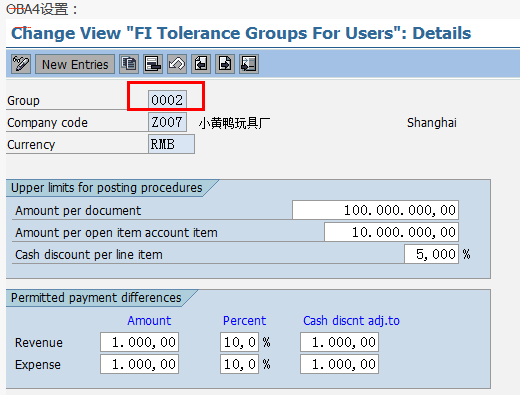520x395 pixels.
Task: Edit Amount per open item account item field
Action: tap(391, 232)
